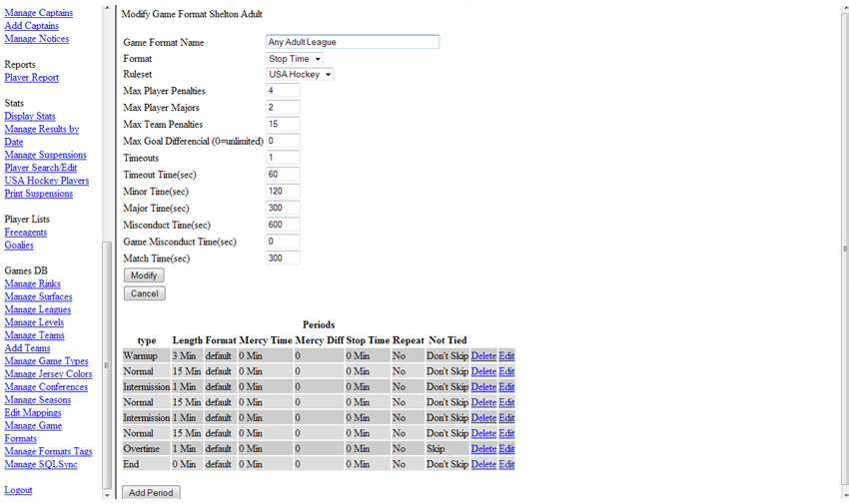Click sidebar scrollbar down arrow
Image resolution: width=849 pixels, height=504 pixels.
[107, 495]
